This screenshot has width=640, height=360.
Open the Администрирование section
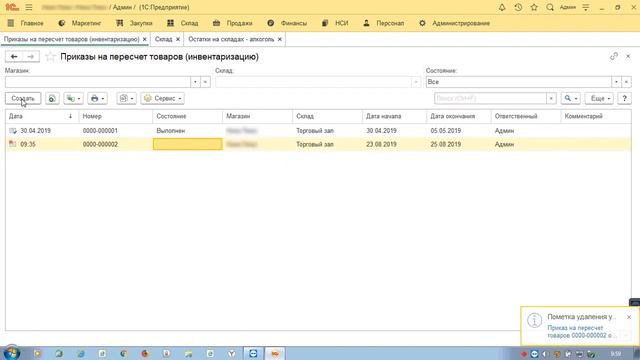(x=455, y=23)
